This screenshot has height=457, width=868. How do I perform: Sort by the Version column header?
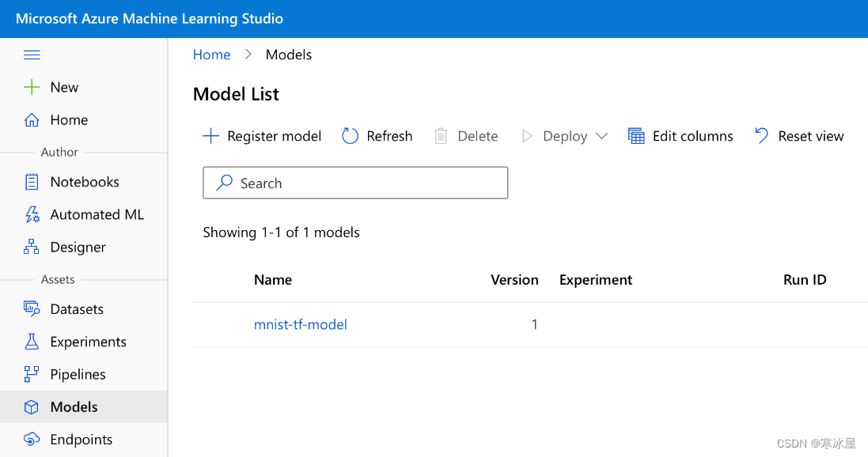click(514, 280)
